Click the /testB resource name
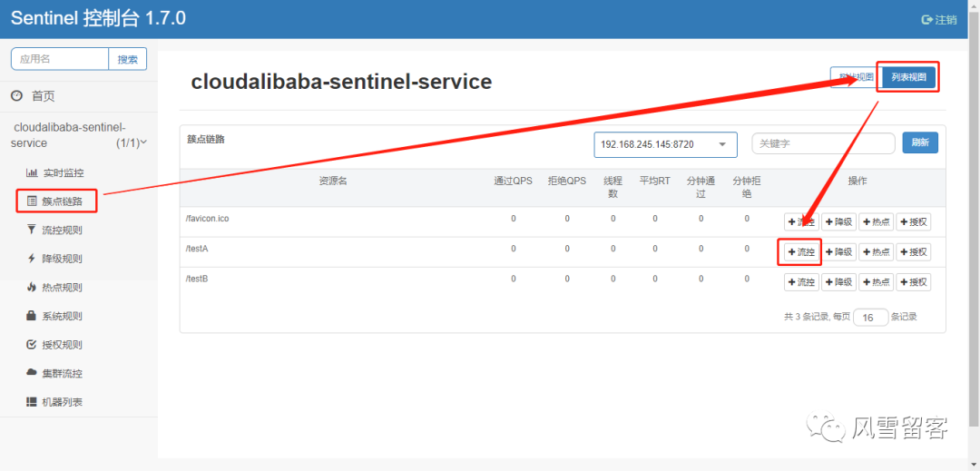Image resolution: width=980 pixels, height=471 pixels. (197, 279)
